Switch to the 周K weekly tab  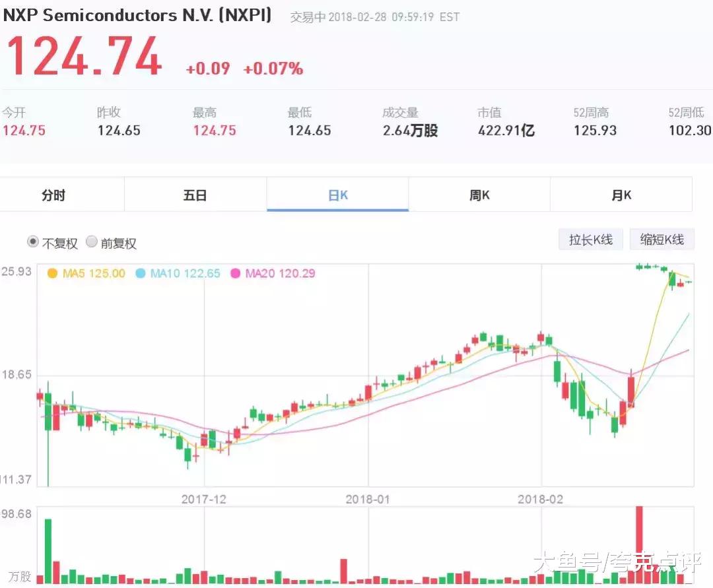click(479, 195)
